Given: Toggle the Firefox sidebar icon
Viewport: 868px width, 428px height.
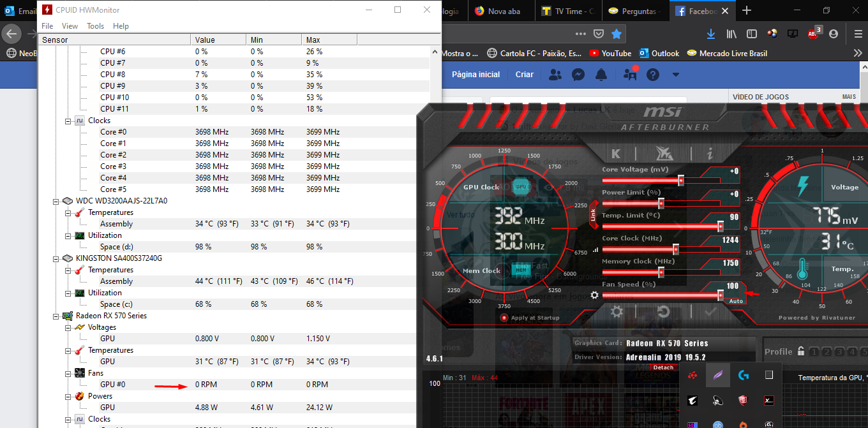Looking at the screenshot, I should pyautogui.click(x=752, y=33).
